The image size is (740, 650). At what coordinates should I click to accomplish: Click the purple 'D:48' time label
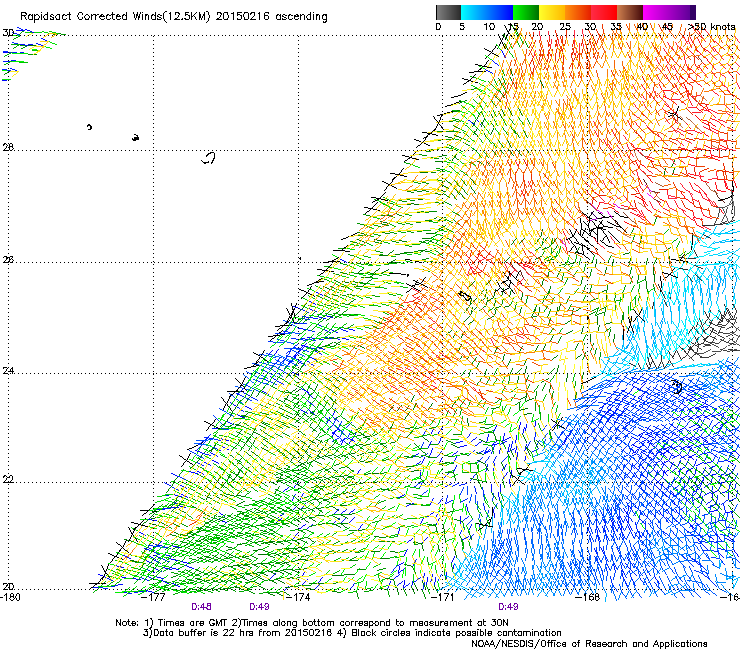pyautogui.click(x=202, y=607)
